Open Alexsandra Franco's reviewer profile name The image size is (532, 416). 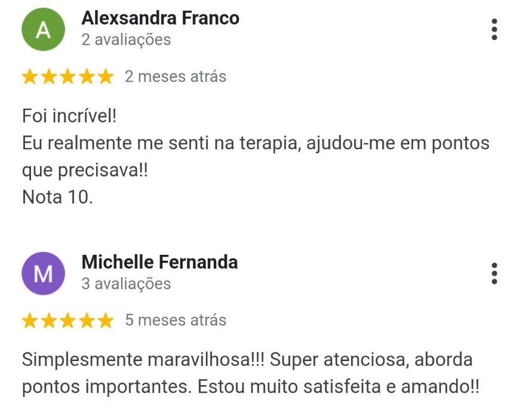tap(161, 18)
